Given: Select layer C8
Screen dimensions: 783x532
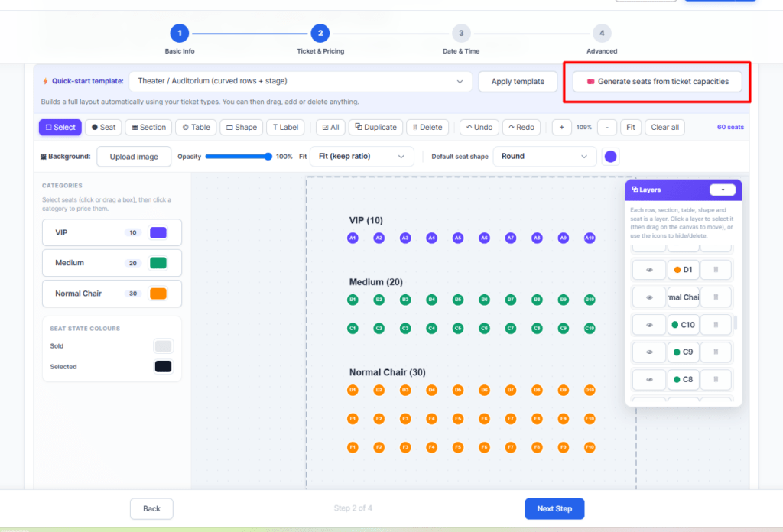Looking at the screenshot, I should [683, 379].
